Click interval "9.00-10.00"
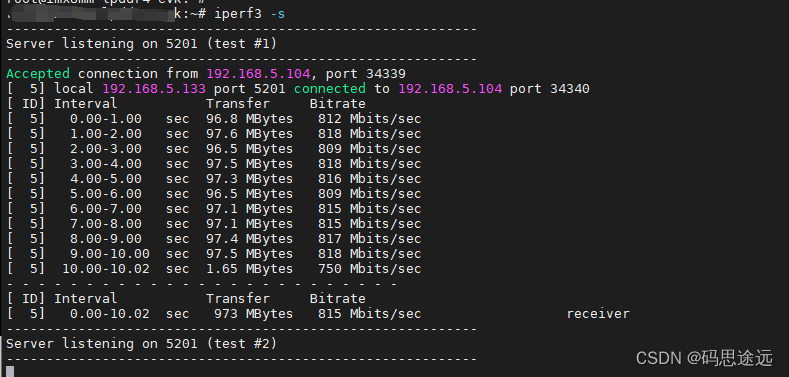This screenshot has height=377, width=789. coord(110,254)
